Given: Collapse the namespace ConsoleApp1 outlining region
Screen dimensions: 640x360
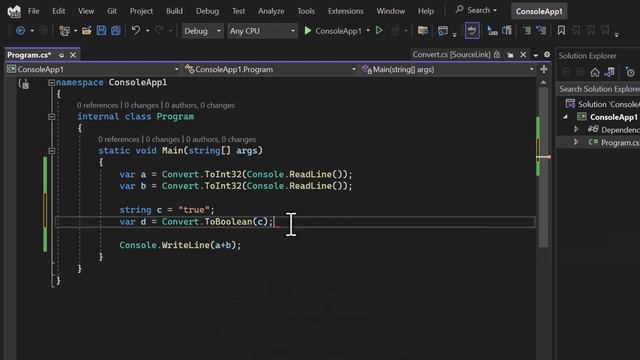Looking at the screenshot, I should (x=51, y=83).
